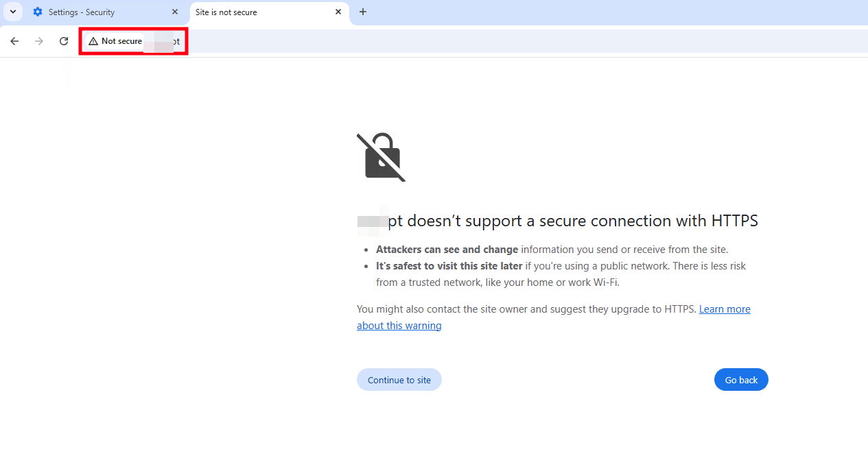Open the Learn more about this warning link
The width and height of the screenshot is (868, 458).
(724, 309)
